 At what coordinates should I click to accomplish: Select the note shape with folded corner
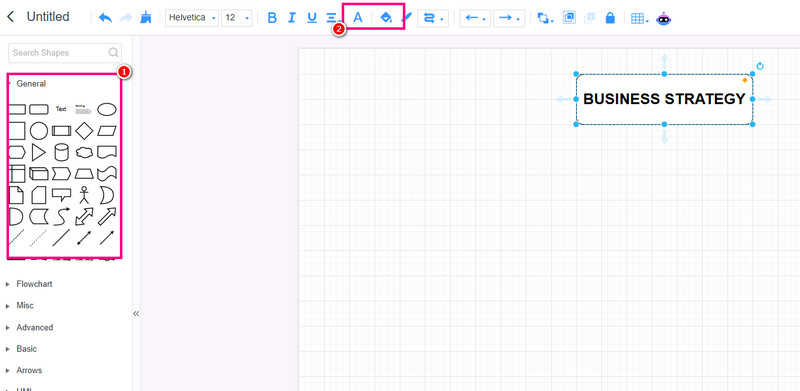click(16, 195)
